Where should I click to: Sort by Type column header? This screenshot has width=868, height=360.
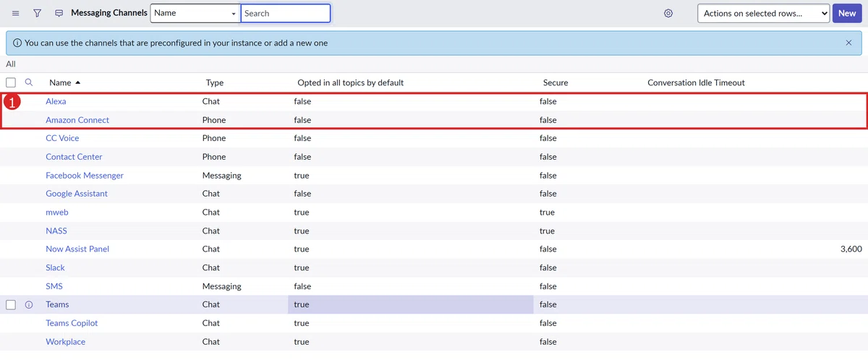pyautogui.click(x=215, y=82)
